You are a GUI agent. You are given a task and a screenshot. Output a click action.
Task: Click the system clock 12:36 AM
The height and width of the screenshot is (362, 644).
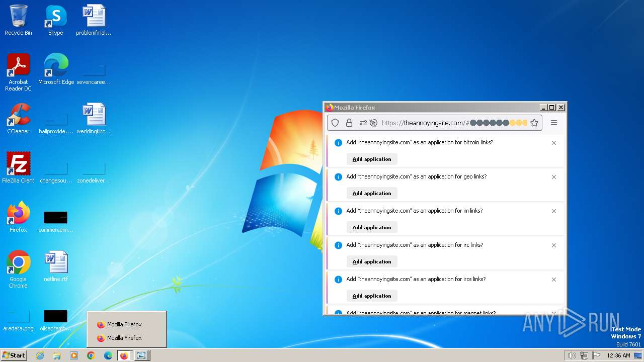[618, 355]
